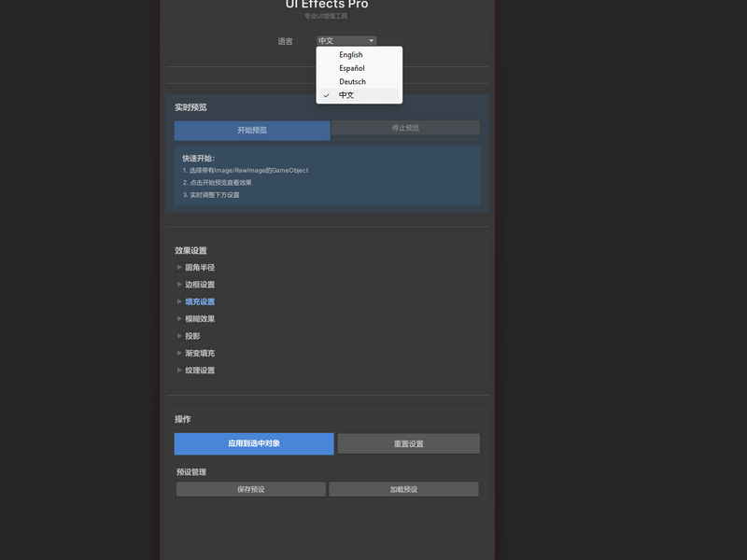Open the 语言 language dropdown
This screenshot has height=560, width=747.
coord(346,40)
